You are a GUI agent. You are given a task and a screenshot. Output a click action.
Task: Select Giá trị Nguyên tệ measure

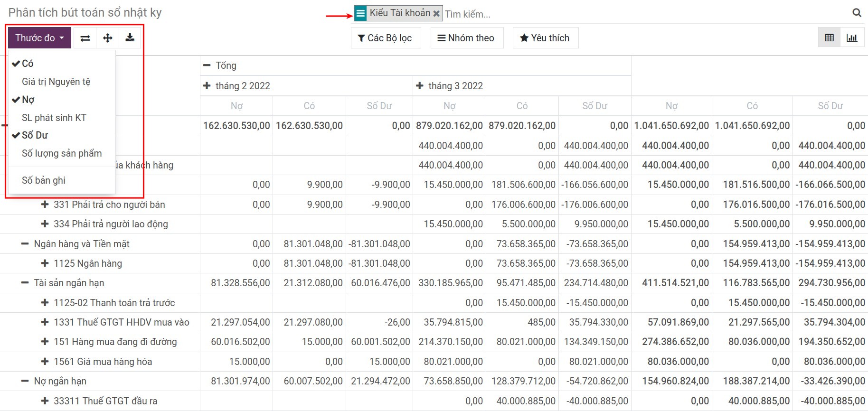pos(56,82)
